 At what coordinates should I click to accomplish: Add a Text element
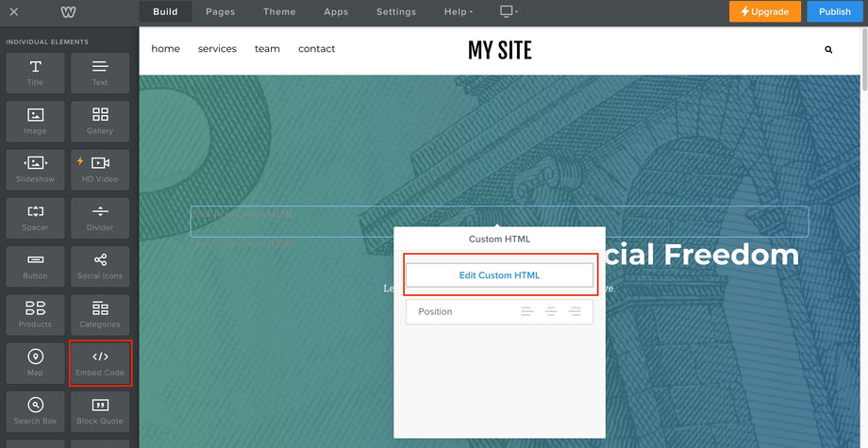coord(100,73)
